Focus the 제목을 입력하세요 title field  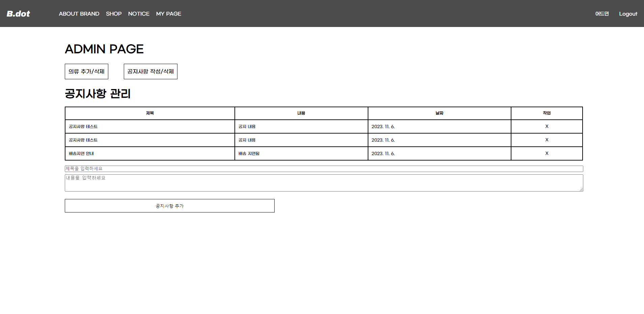(x=324, y=169)
